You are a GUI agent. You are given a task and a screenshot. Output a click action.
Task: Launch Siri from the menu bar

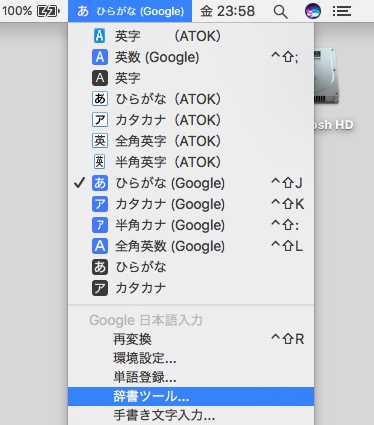click(x=313, y=11)
